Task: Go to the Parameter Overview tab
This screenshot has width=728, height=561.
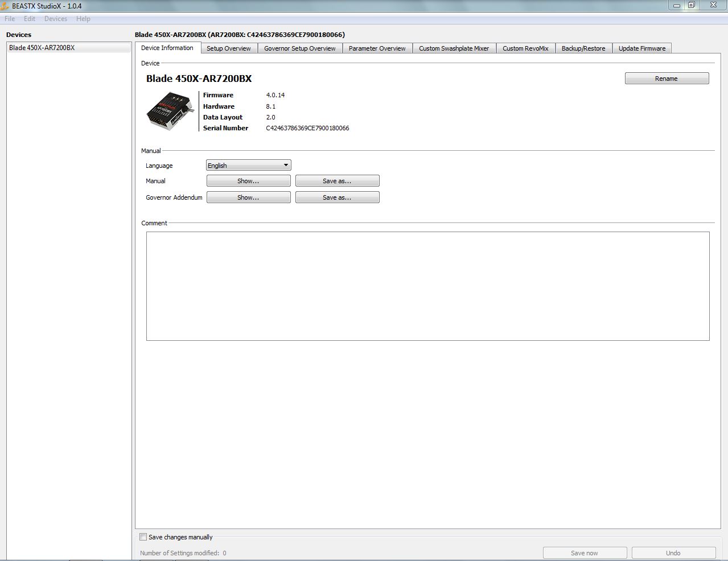Action: (x=377, y=48)
